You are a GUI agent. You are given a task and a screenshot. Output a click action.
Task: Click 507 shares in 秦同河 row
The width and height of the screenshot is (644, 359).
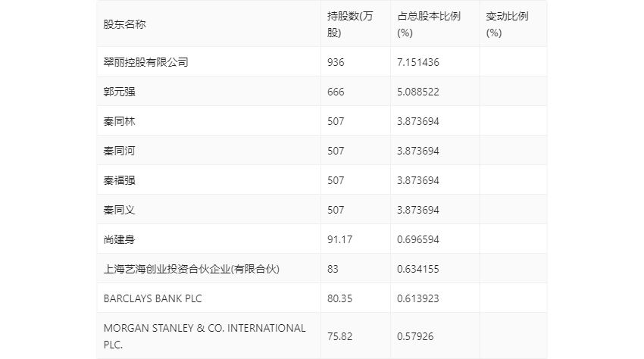click(x=336, y=151)
